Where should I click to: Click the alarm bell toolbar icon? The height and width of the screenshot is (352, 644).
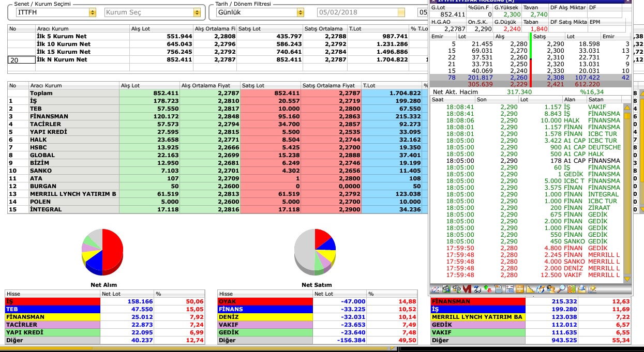[582, 289]
